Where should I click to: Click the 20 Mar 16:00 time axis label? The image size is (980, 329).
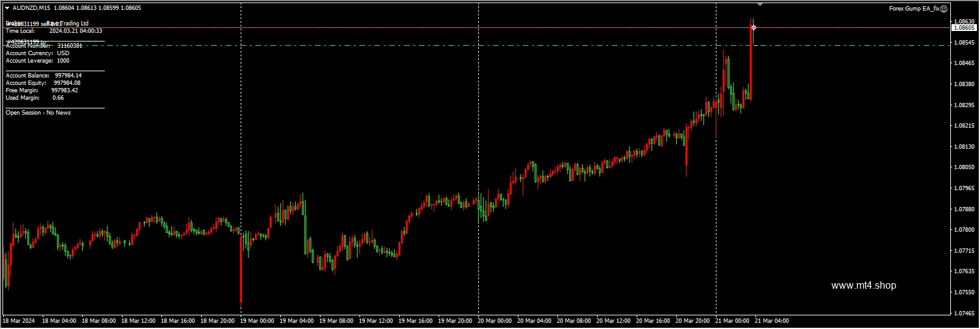pos(653,321)
